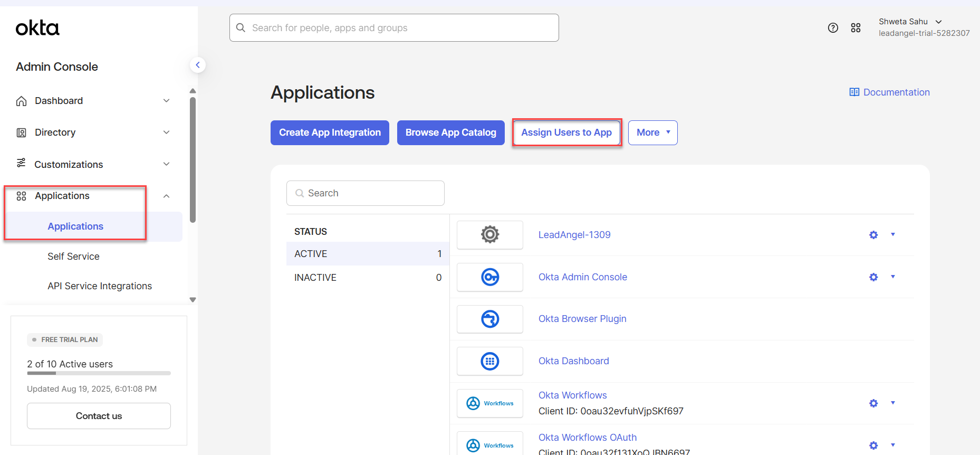Select Customizations in the sidebar
Viewport: 980px width, 455px height.
pos(69,165)
